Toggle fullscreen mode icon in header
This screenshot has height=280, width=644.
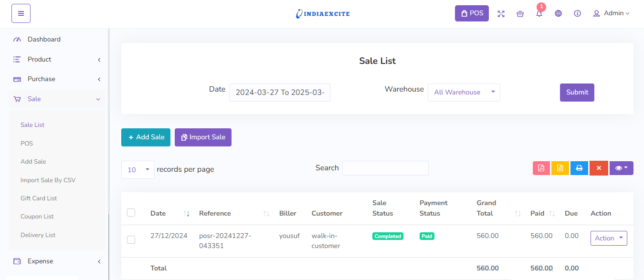[x=501, y=14]
